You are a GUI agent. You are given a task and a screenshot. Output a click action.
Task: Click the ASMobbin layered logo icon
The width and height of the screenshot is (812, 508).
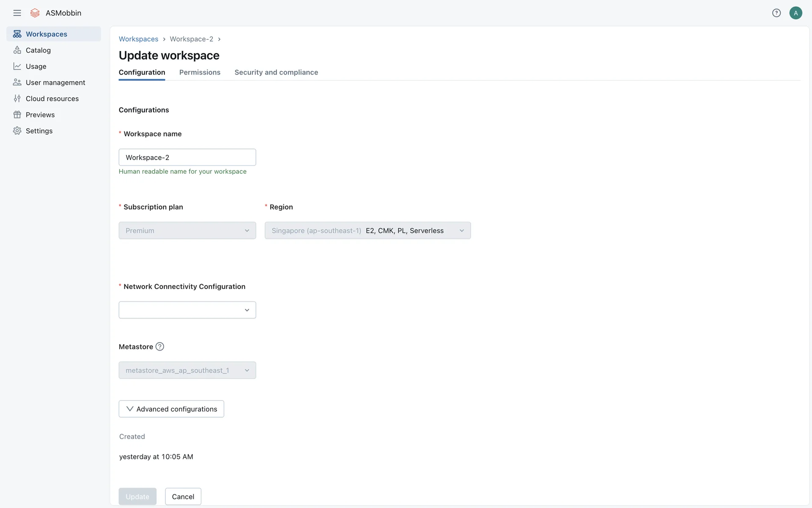coord(35,13)
